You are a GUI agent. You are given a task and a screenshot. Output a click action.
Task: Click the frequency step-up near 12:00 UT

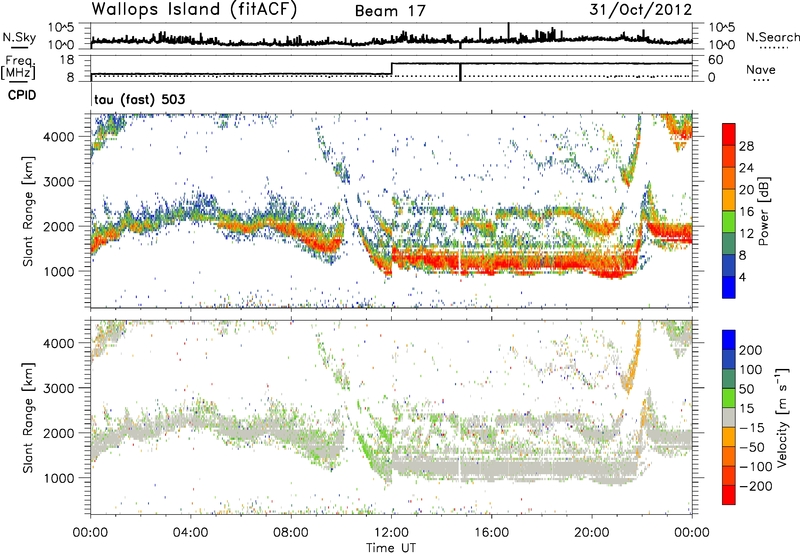point(391,69)
